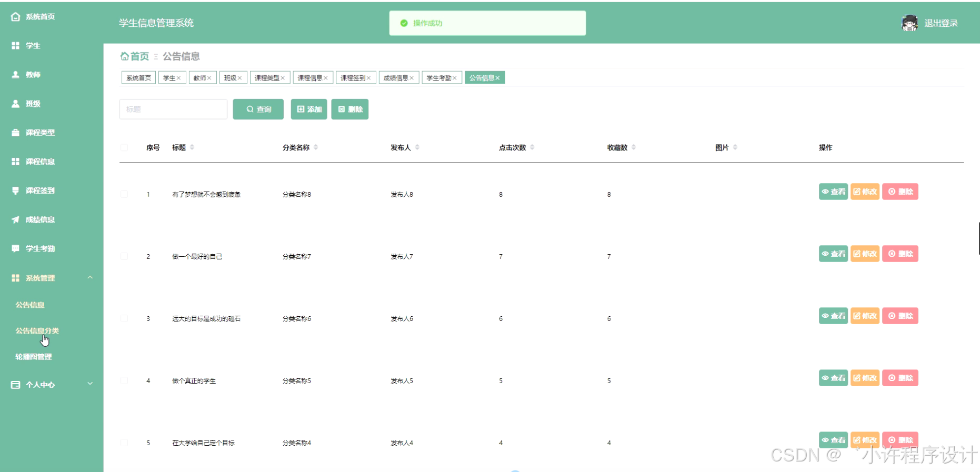Edit row 3 远大的目标是成功的磁石 with 修改
Image resolution: width=980 pixels, height=472 pixels.
(865, 316)
